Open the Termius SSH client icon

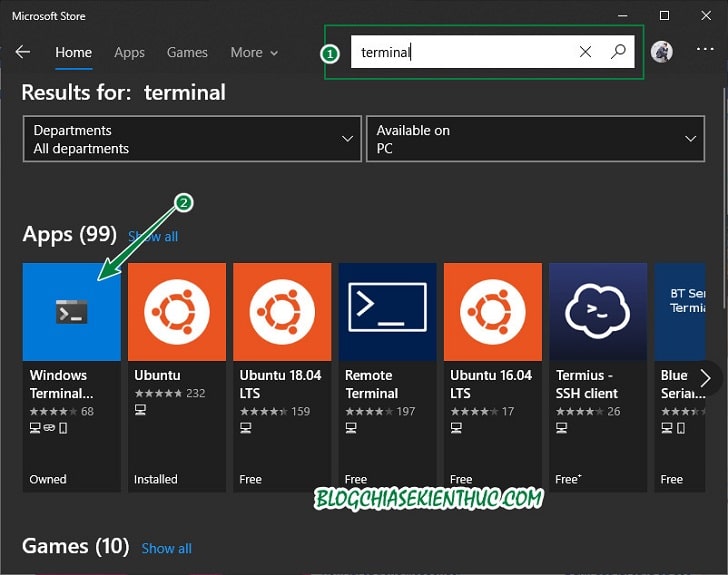[598, 312]
